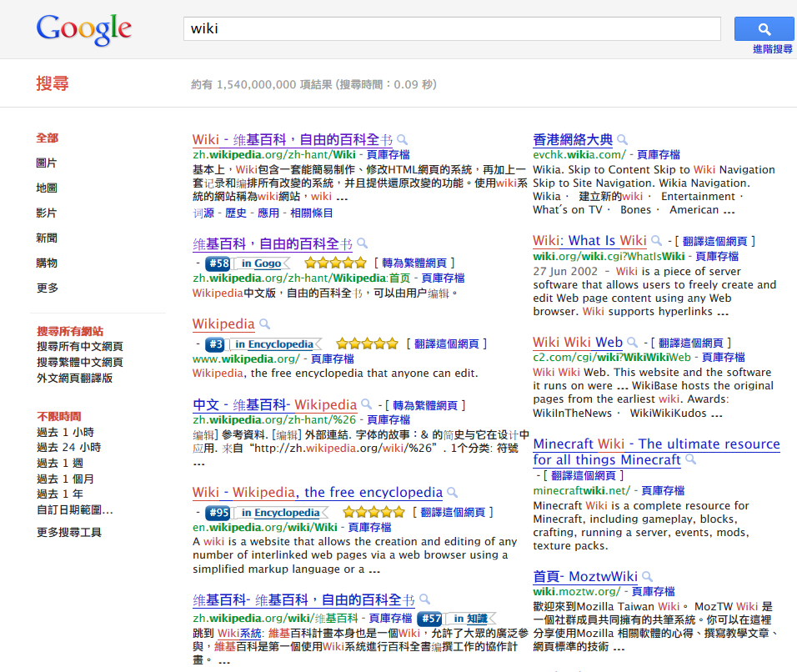The width and height of the screenshot is (797, 672).
Task: Click preview magnifier beside 首頁- MoztwWiki
Action: (x=647, y=577)
